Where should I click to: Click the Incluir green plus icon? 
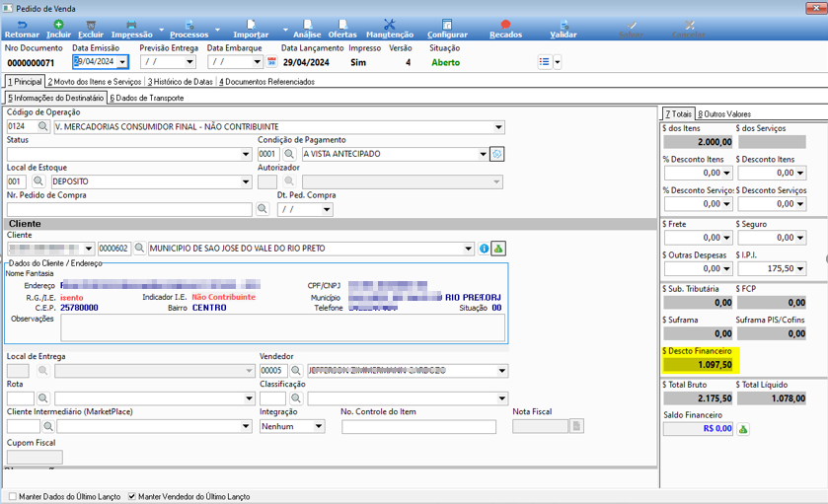(58, 25)
